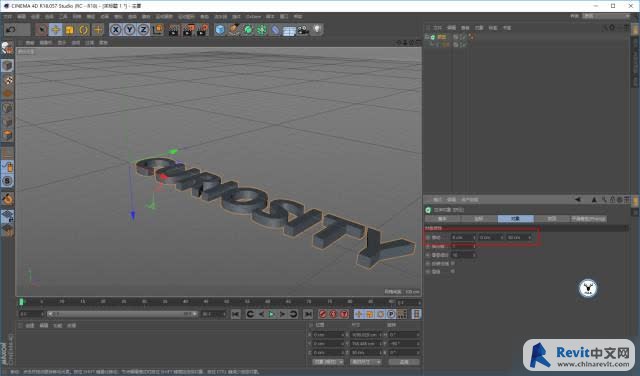Click the green Array modeling icon
The height and width of the screenshot is (376, 640).
262,29
